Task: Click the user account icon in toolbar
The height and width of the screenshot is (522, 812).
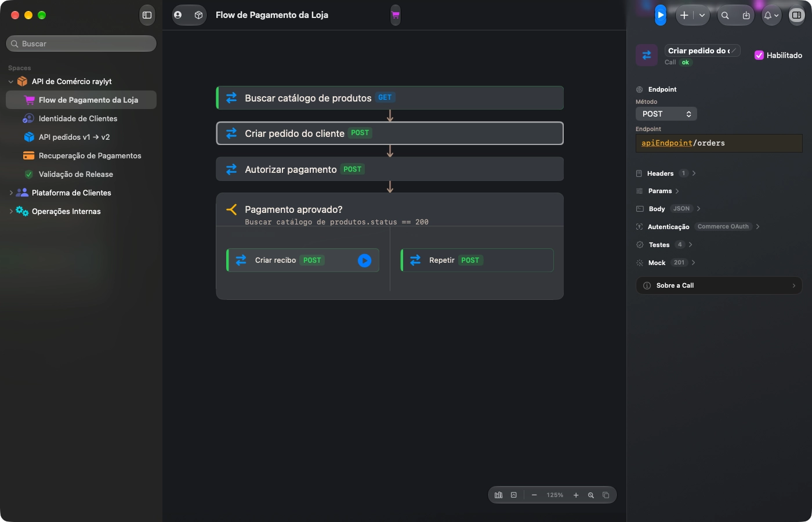Action: (x=178, y=15)
